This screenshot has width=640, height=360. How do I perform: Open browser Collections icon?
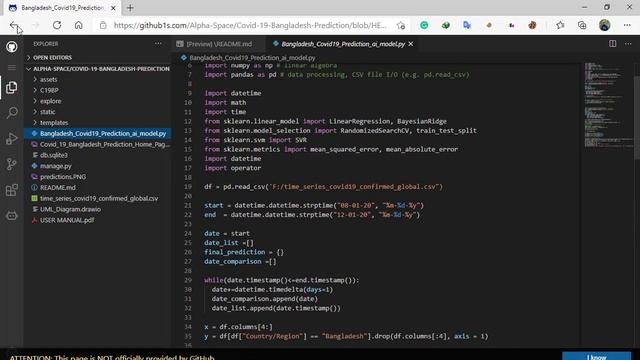[x=582, y=25]
